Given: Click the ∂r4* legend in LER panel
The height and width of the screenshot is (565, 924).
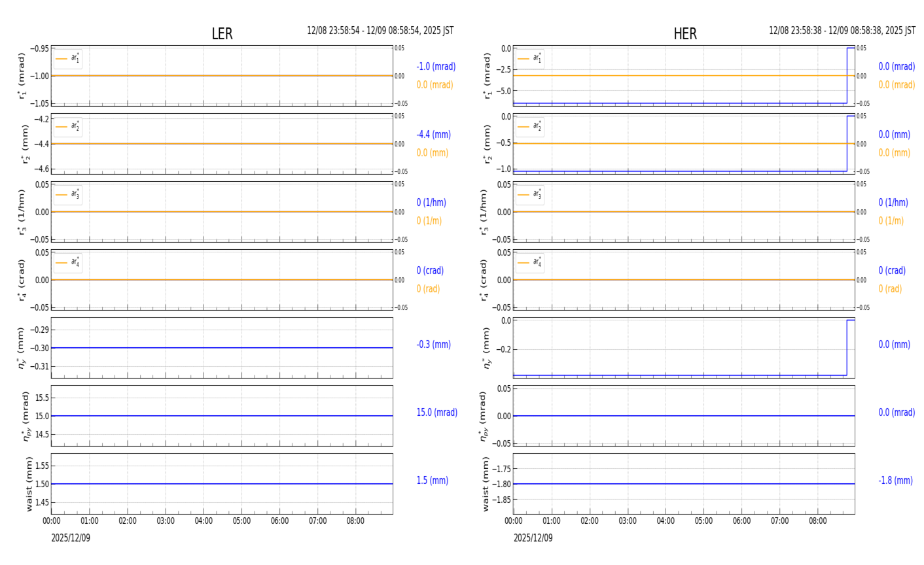Looking at the screenshot, I should pos(67,263).
